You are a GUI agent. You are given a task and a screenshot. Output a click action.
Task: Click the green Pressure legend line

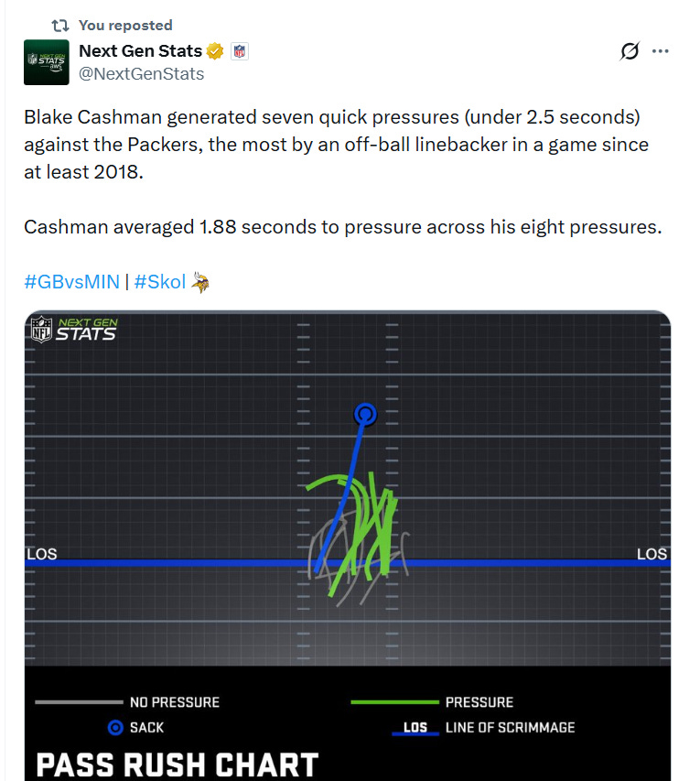(394, 702)
